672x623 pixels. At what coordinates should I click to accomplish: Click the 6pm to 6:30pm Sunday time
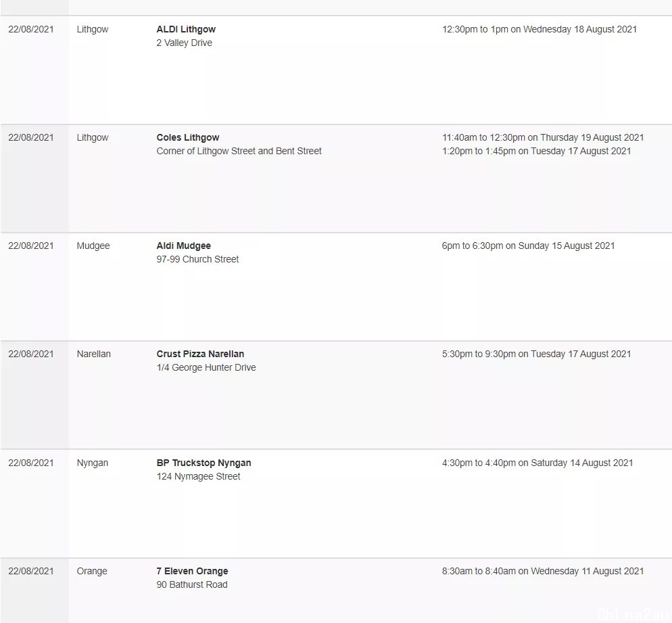click(528, 246)
